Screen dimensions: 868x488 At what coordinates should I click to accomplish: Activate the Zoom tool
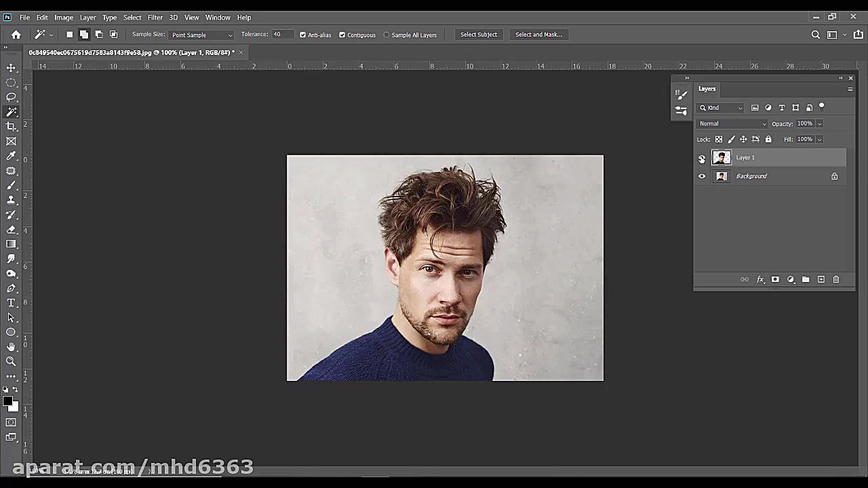11,361
